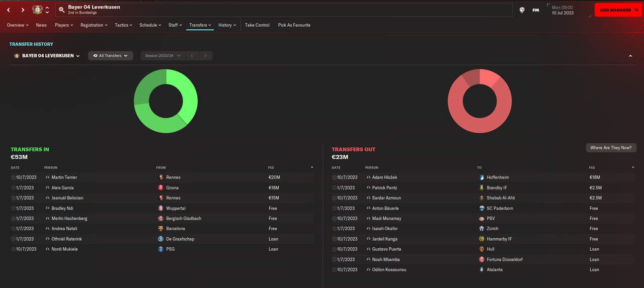This screenshot has height=288, width=644.
Task: Go to the next season arrow
Action: [206, 56]
